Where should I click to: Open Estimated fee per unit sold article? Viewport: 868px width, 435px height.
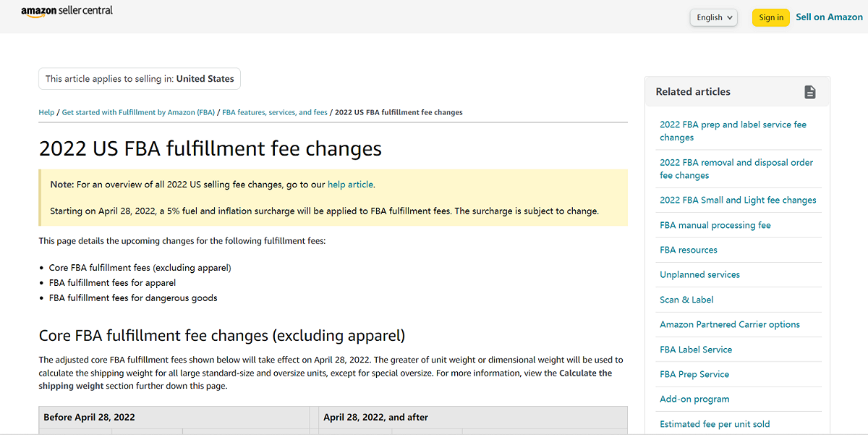coord(715,424)
